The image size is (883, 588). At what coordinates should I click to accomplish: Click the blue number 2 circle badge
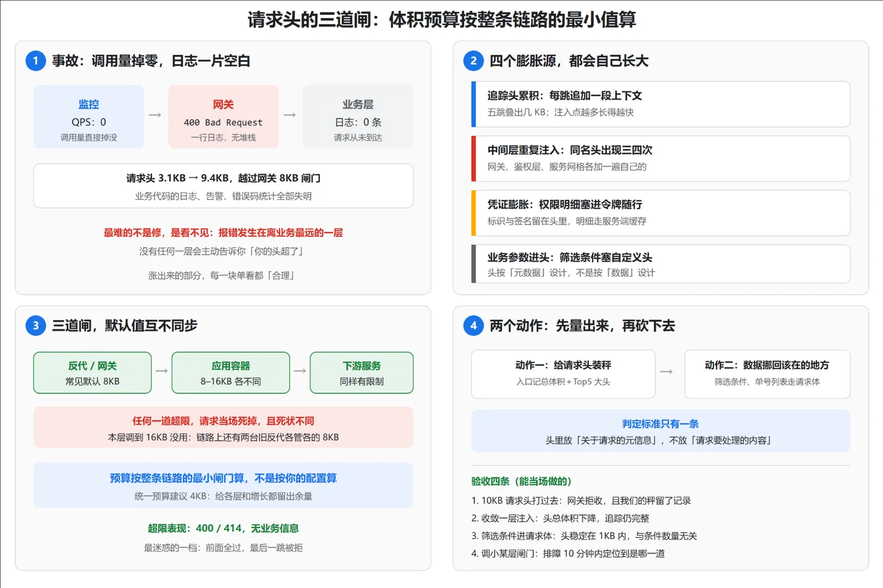point(473,61)
